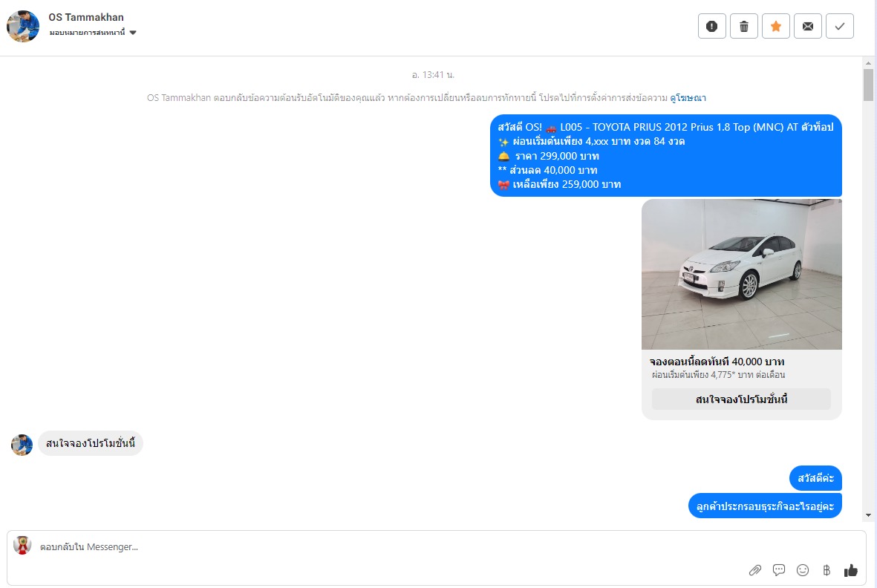Toggle the orange star follow-up icon
The height and width of the screenshot is (588, 877).
(776, 26)
